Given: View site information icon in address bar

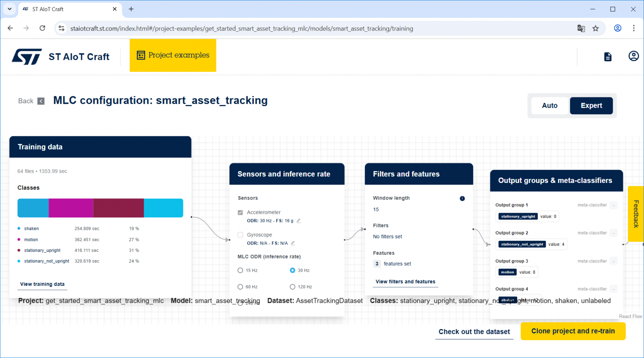Looking at the screenshot, I should [x=62, y=28].
